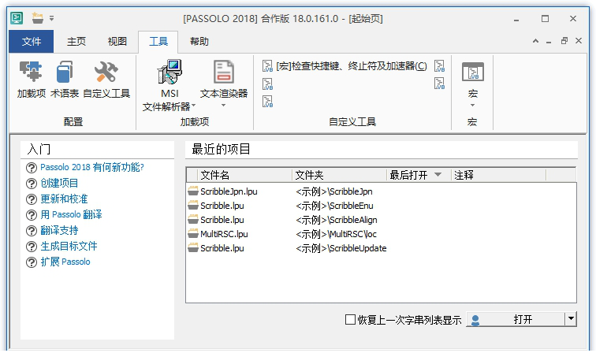The image size is (596, 364).
Task: Select MultiRSC.lpu project row
Action: pyautogui.click(x=381, y=234)
